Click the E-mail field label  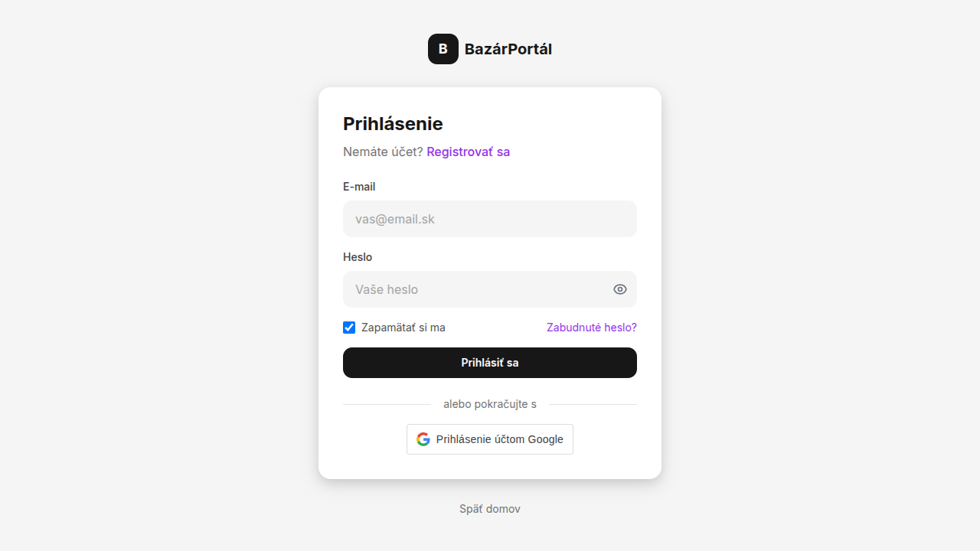[359, 187]
